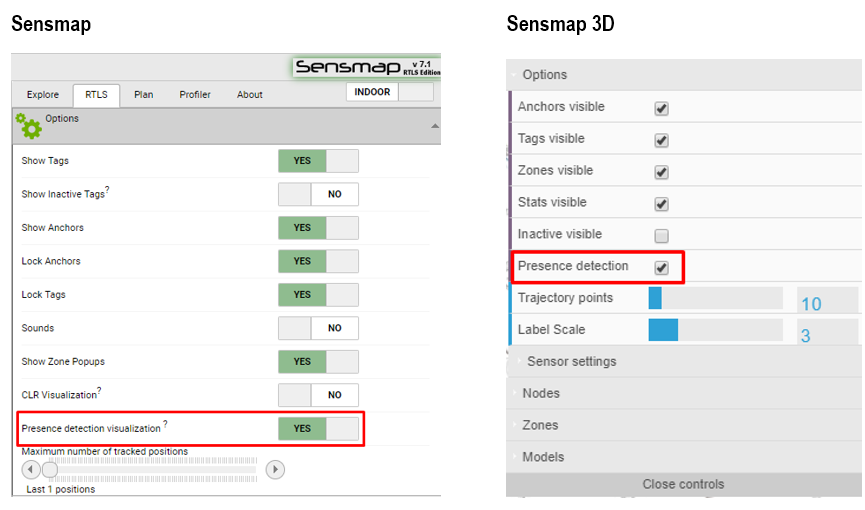This screenshot has height=510, width=865.
Task: Click the CLR Visualization help mark
Action: coord(99,390)
